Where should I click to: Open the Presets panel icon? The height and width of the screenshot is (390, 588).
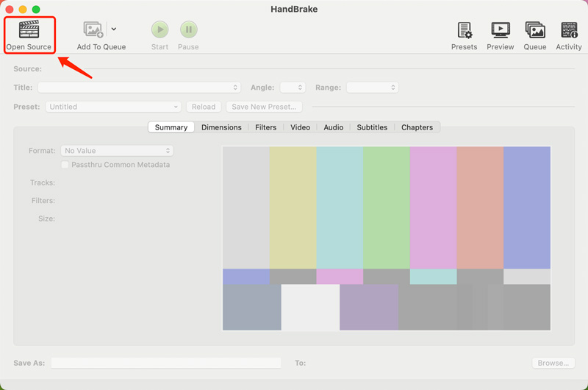464,30
